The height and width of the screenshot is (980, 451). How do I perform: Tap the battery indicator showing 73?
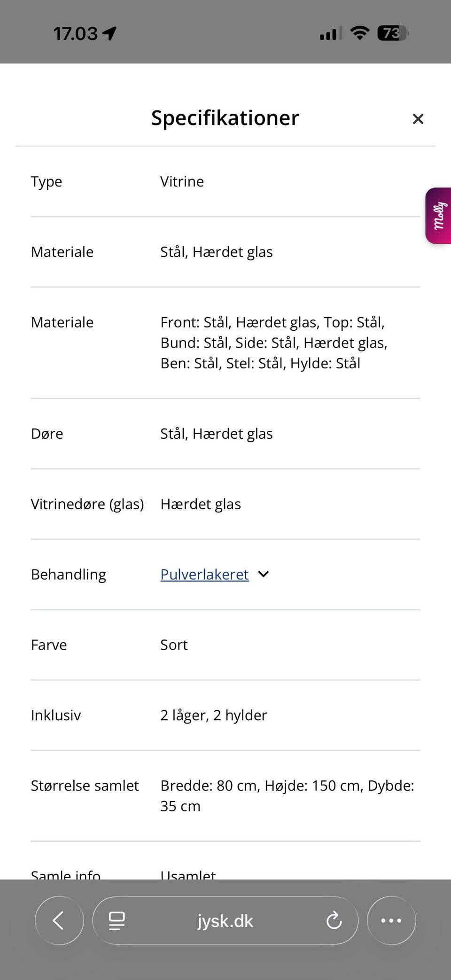point(391,34)
